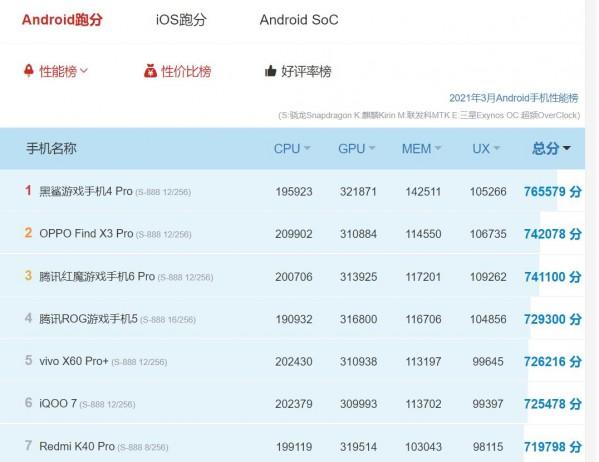The height and width of the screenshot is (462, 599).
Task: Click GPU score 309993
Action: [x=358, y=404]
